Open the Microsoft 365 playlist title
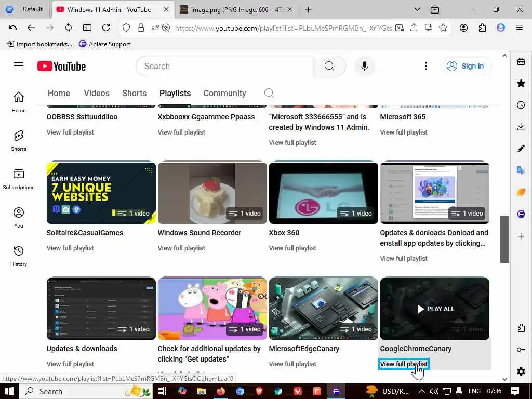532x399 pixels. point(403,117)
